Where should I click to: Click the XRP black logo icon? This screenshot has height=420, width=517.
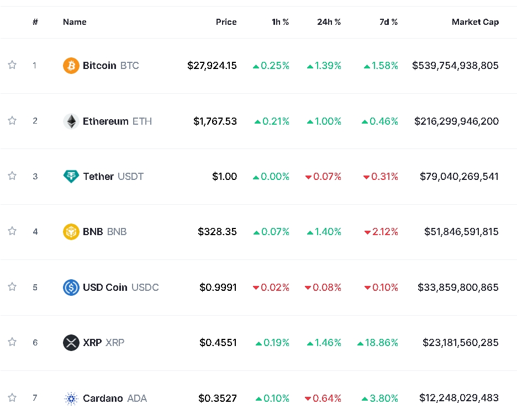tap(71, 343)
